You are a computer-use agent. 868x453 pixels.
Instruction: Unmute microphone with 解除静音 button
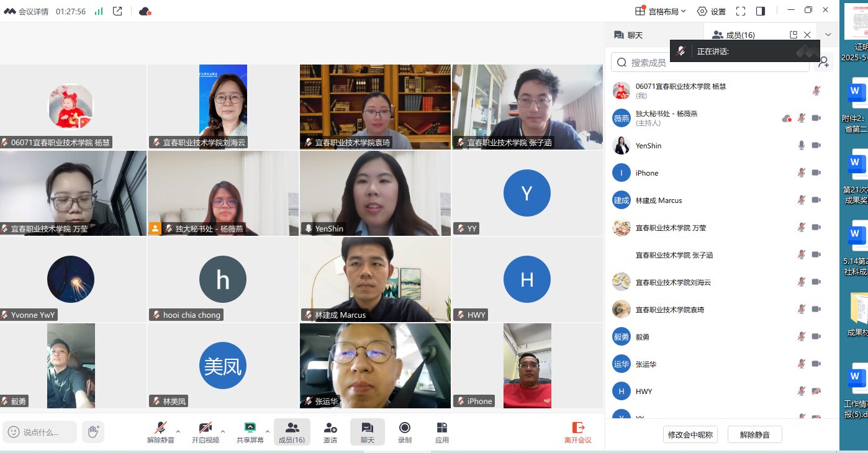pos(161,432)
